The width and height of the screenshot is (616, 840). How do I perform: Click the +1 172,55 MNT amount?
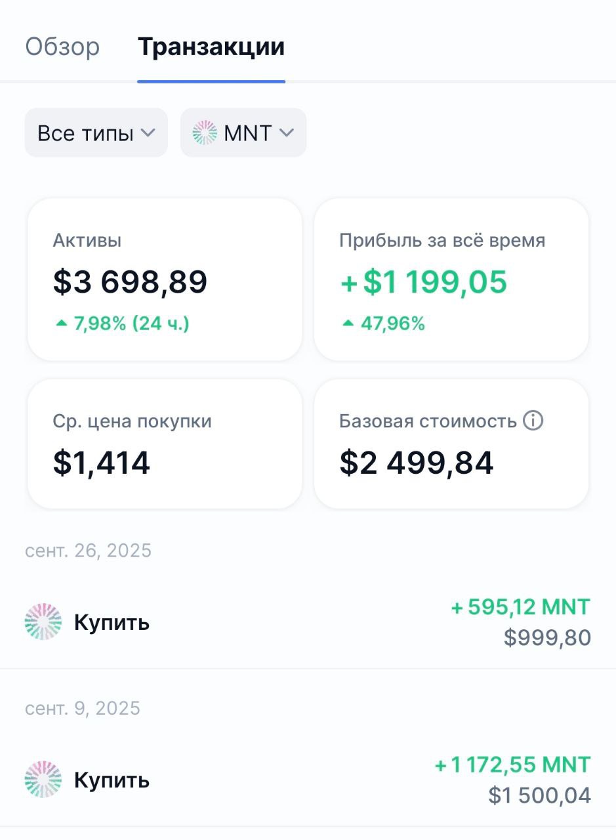(512, 765)
